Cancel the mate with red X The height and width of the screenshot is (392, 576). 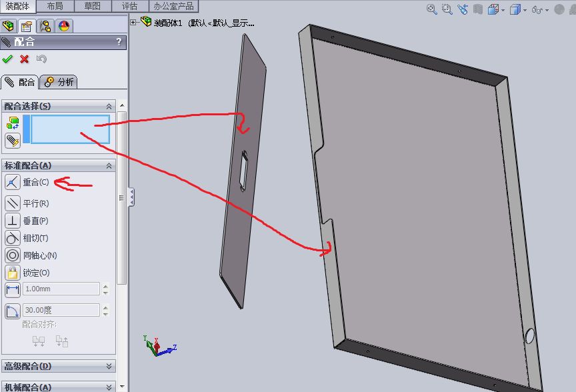pos(24,59)
